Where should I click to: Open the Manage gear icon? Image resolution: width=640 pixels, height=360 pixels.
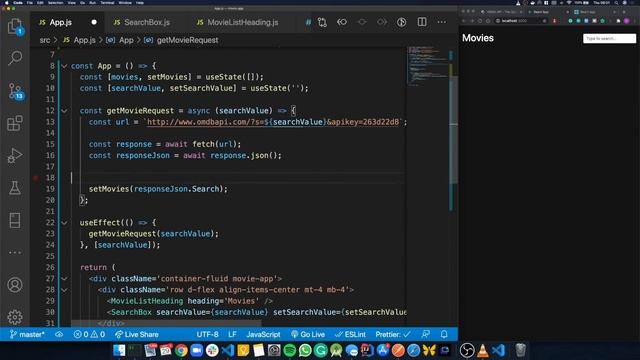tap(15, 317)
